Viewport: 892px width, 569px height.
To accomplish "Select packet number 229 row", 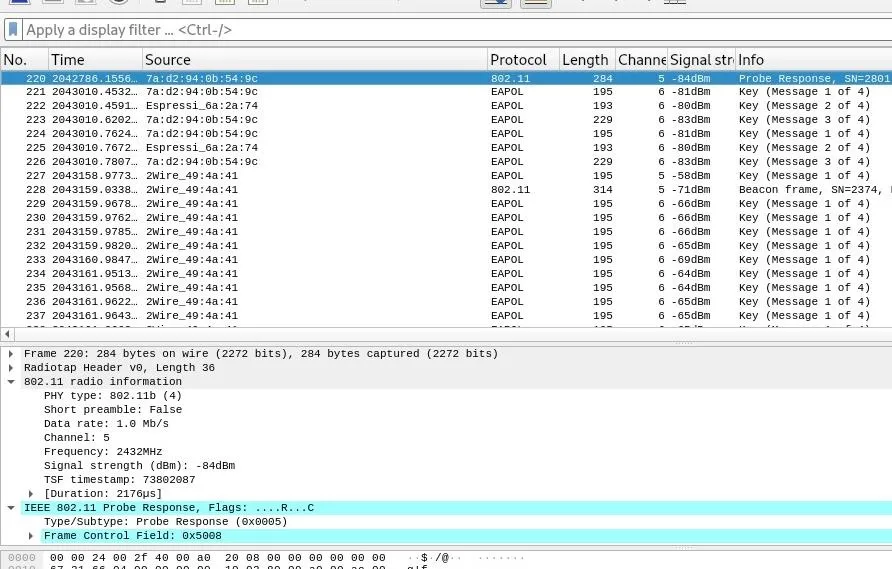I will coord(446,204).
